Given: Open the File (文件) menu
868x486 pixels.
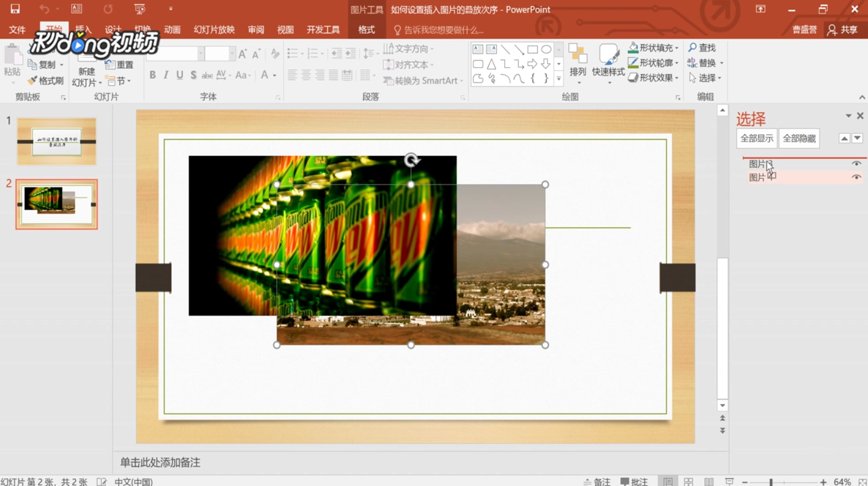Looking at the screenshot, I should [17, 29].
